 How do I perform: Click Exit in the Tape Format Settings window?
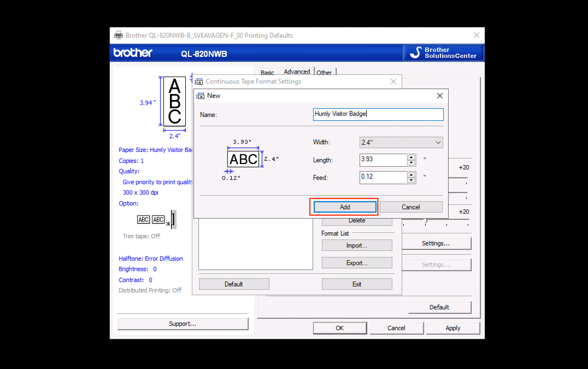coord(357,284)
